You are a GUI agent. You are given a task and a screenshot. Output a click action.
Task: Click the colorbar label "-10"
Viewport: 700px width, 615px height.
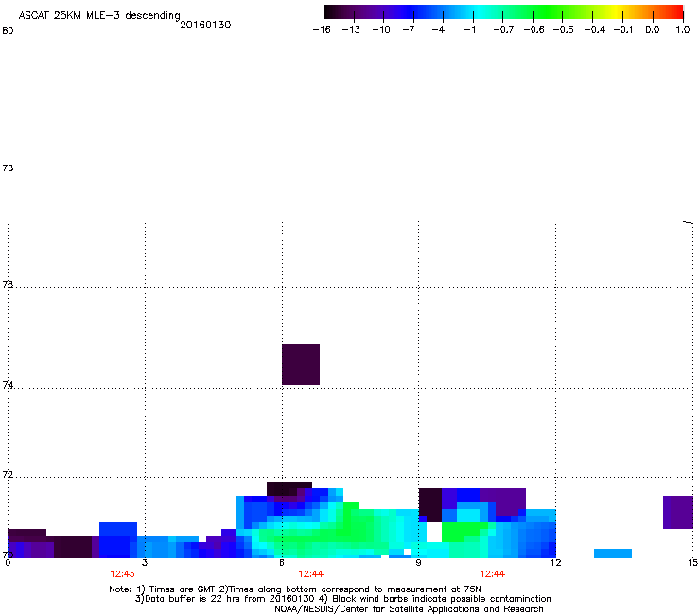(x=381, y=30)
